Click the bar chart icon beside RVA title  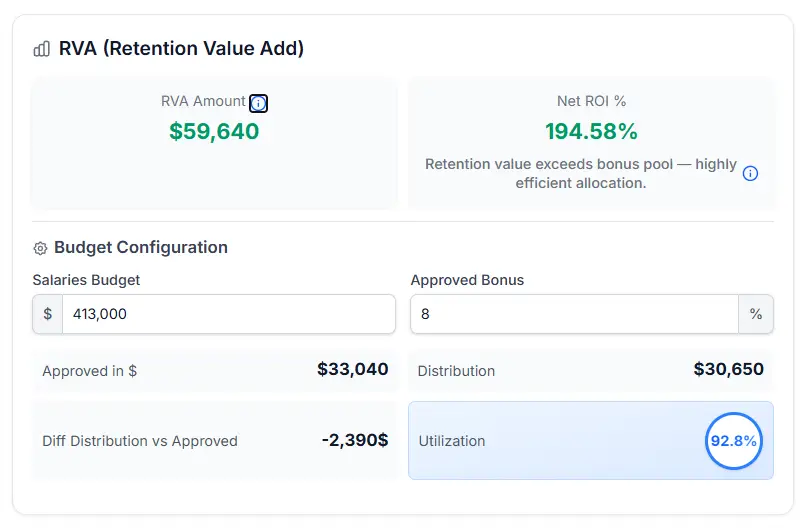click(42, 49)
